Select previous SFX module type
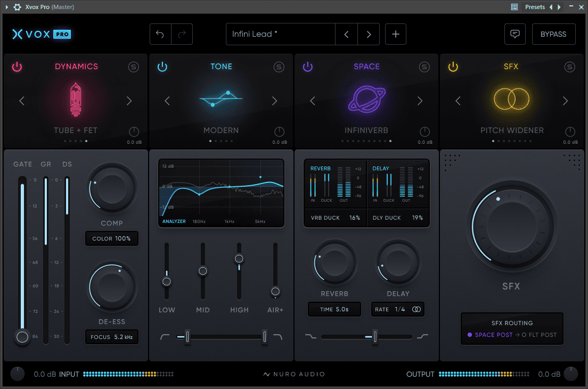This screenshot has width=588, height=389. point(458,101)
